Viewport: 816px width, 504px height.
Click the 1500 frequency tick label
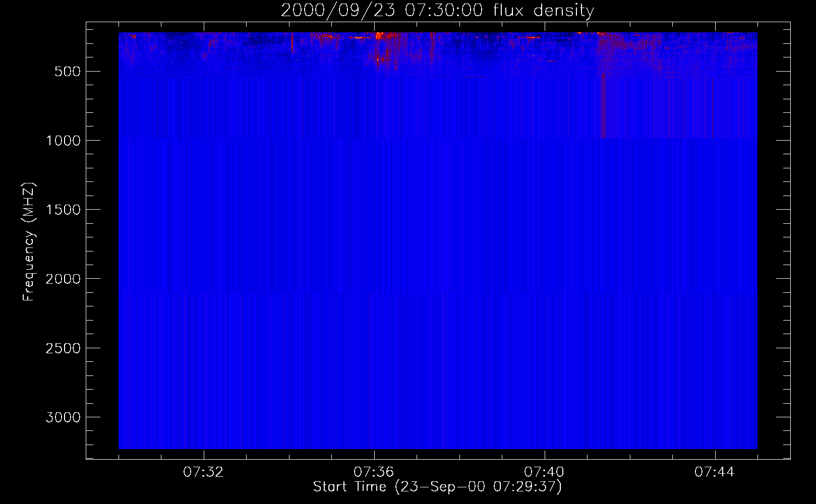coord(63,210)
